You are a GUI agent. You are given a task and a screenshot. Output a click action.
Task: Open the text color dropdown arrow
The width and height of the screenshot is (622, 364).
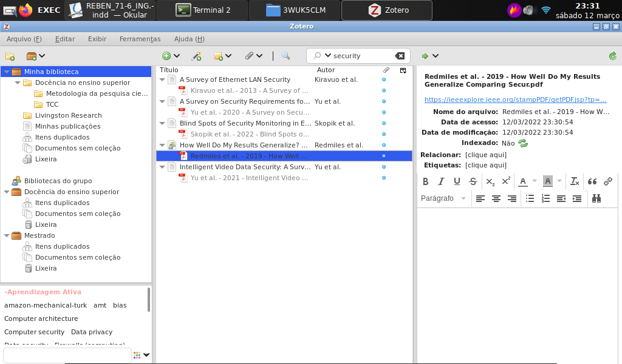click(535, 181)
